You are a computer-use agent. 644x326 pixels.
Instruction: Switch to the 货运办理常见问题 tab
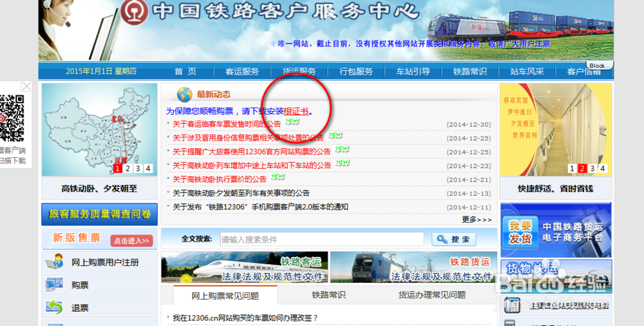pos(431,295)
